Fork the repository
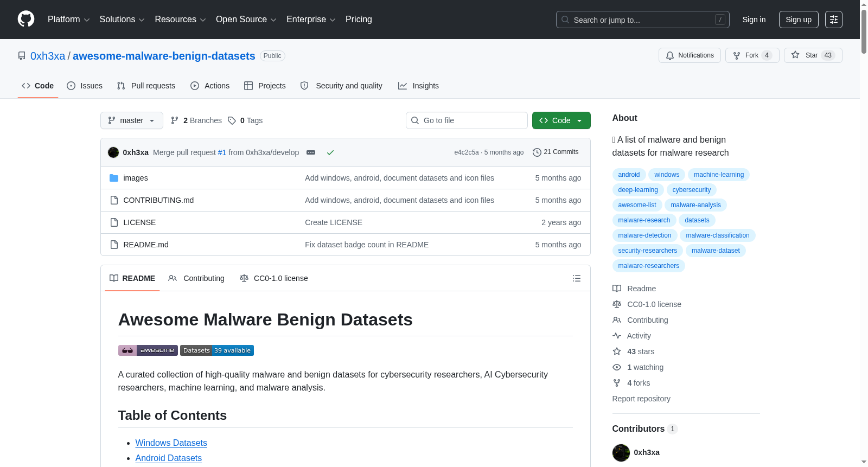 pyautogui.click(x=752, y=55)
